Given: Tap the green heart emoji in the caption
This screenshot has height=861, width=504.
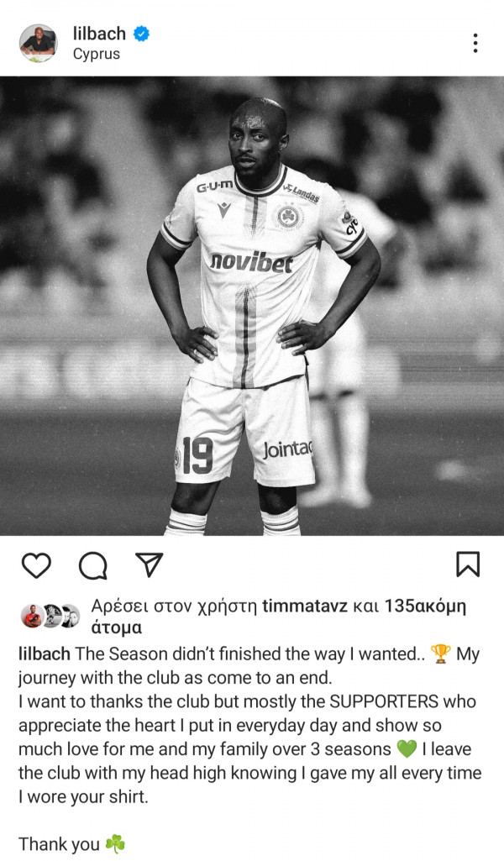Looking at the screenshot, I should (x=407, y=749).
